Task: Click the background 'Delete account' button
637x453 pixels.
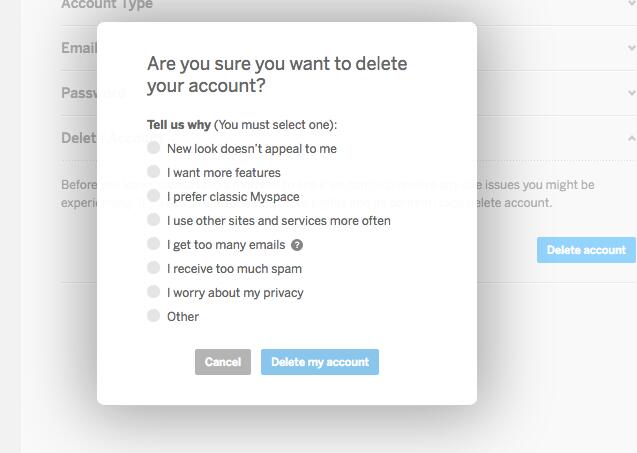Action: pos(586,250)
